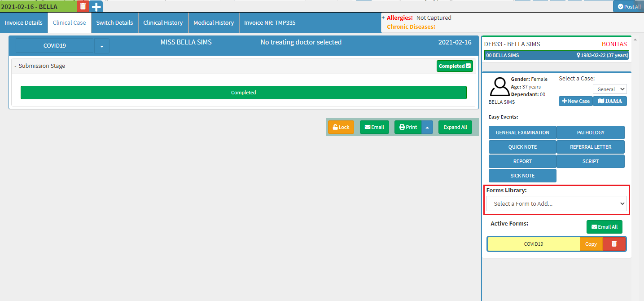Switch to the Clinical Case tab
This screenshot has height=301, width=644.
(x=70, y=22)
